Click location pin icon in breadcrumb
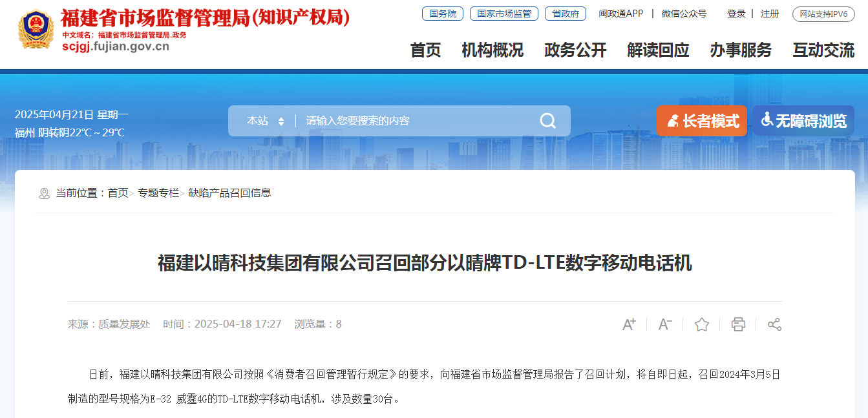This screenshot has height=418, width=868. click(44, 193)
